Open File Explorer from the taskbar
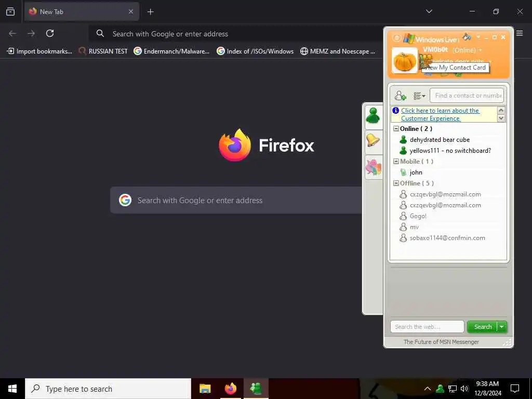The height and width of the screenshot is (399, 532). (205, 389)
